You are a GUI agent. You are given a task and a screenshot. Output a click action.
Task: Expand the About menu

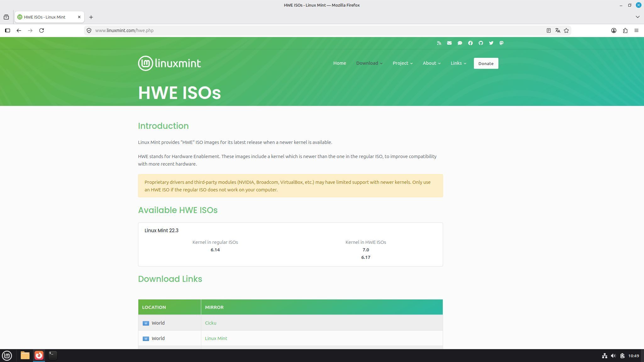pyautogui.click(x=431, y=63)
